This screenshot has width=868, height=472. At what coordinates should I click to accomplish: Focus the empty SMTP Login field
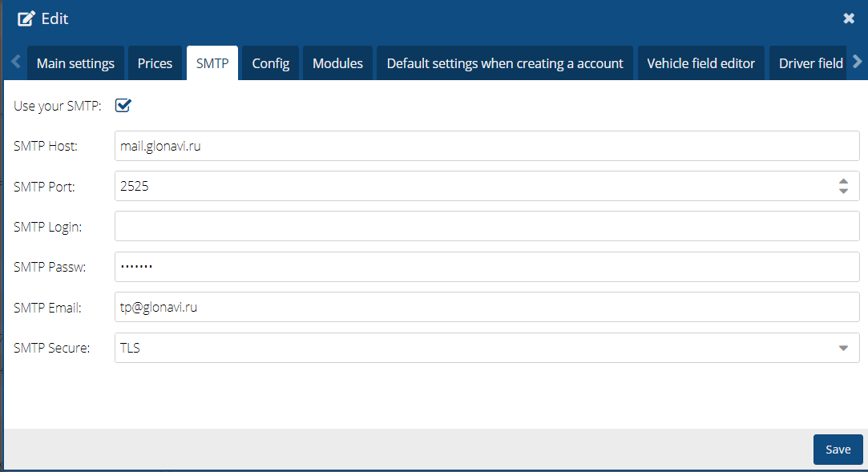point(486,227)
